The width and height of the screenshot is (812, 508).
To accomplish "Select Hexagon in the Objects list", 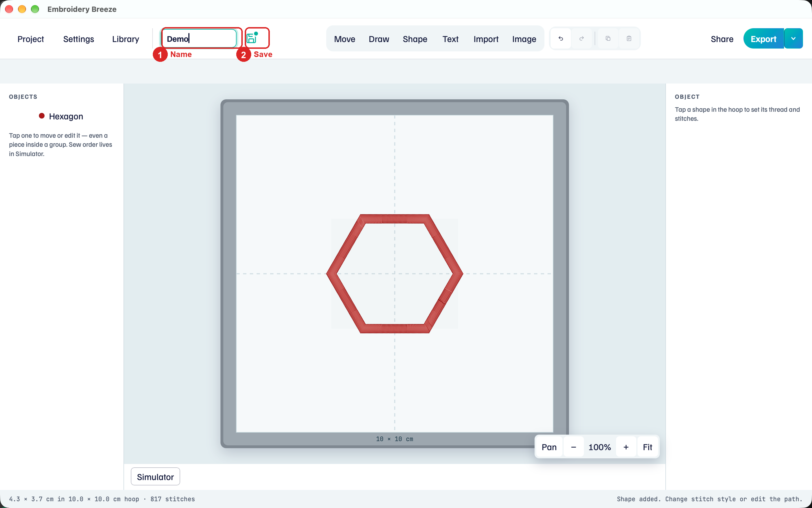I will [62, 116].
